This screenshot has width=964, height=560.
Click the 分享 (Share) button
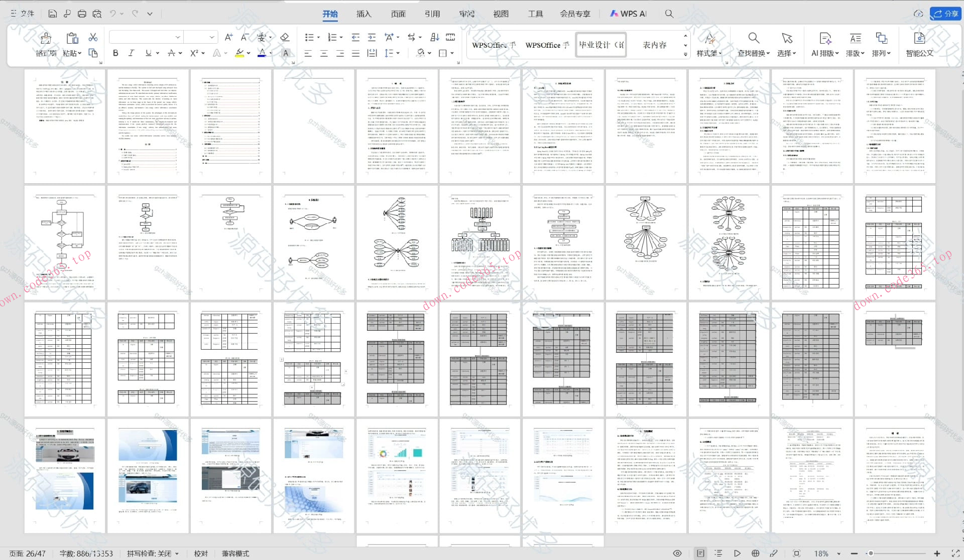(x=946, y=14)
